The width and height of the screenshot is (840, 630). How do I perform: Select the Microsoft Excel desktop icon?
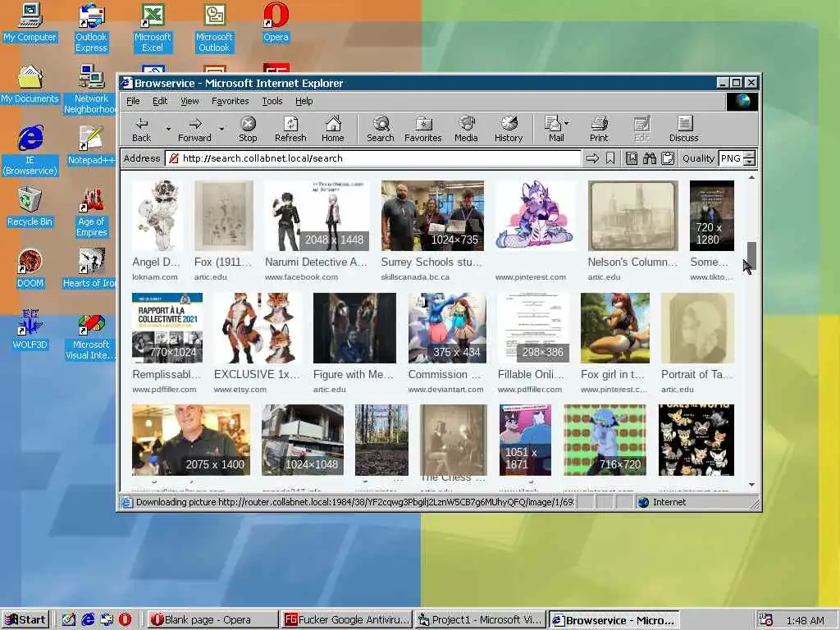click(x=153, y=28)
